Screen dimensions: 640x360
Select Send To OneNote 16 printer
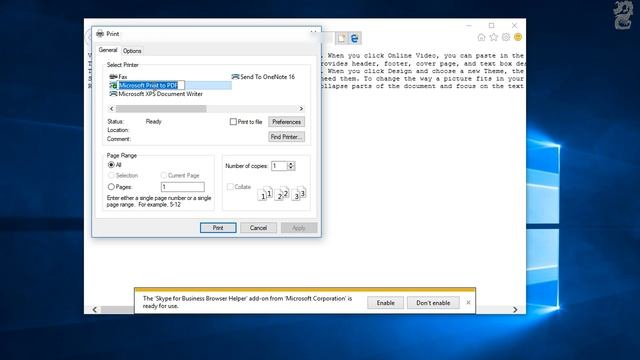[x=263, y=77]
